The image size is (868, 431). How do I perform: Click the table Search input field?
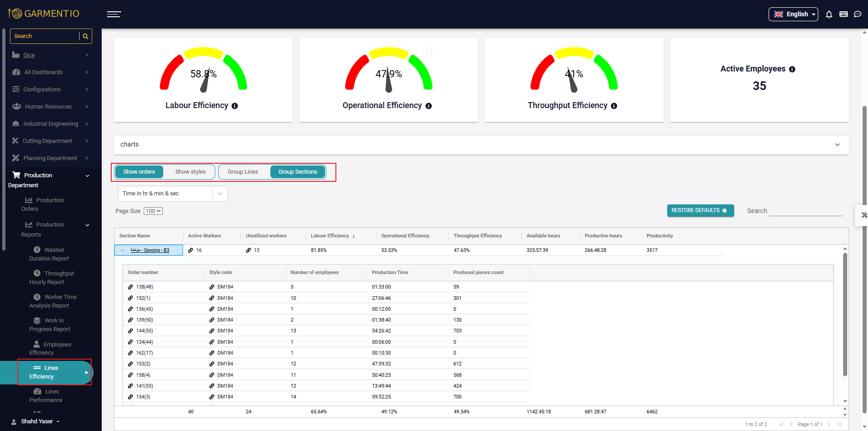806,211
